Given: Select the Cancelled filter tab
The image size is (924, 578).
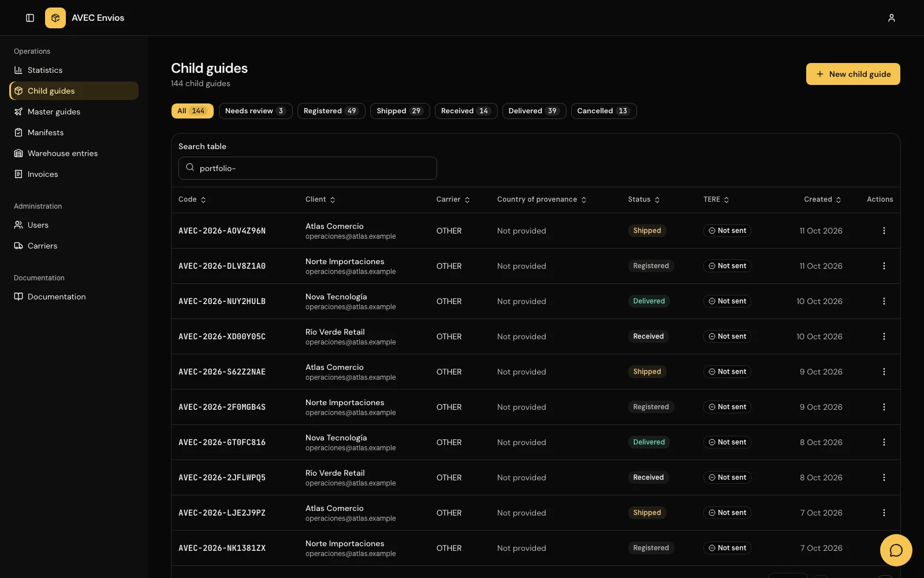Looking at the screenshot, I should [x=603, y=111].
